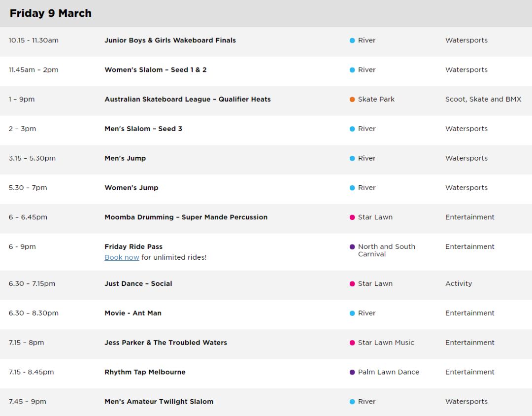Click pink dot for Moomba Drumming Star Lawn

click(x=352, y=217)
